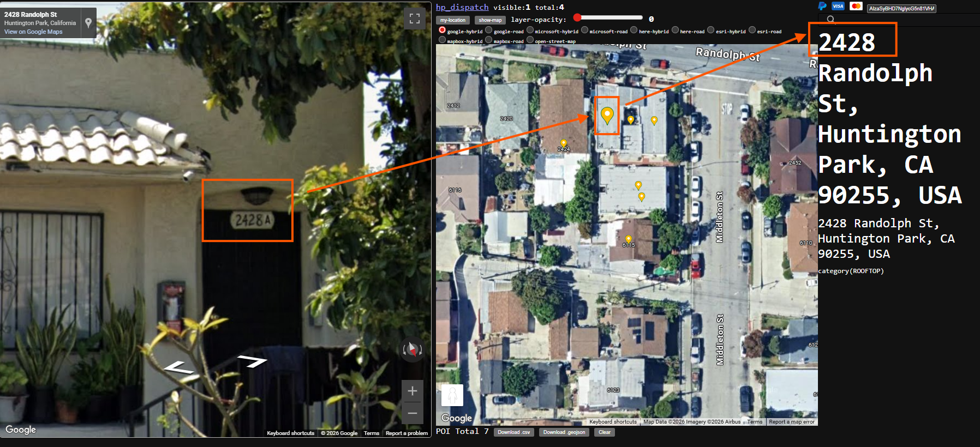
Task: Select the microsoft-hybrid basemap option
Action: click(x=530, y=31)
